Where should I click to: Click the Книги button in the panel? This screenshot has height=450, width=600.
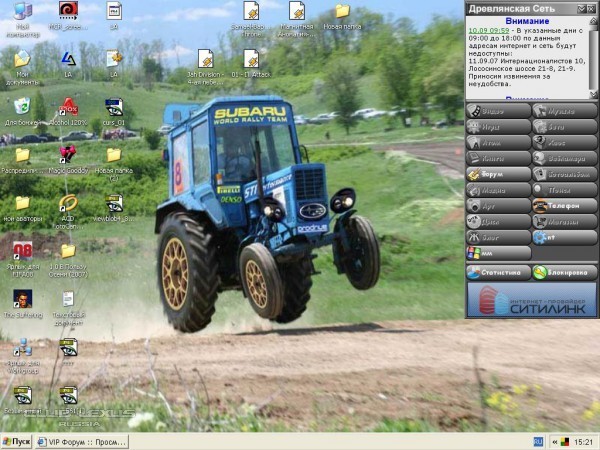click(498, 158)
